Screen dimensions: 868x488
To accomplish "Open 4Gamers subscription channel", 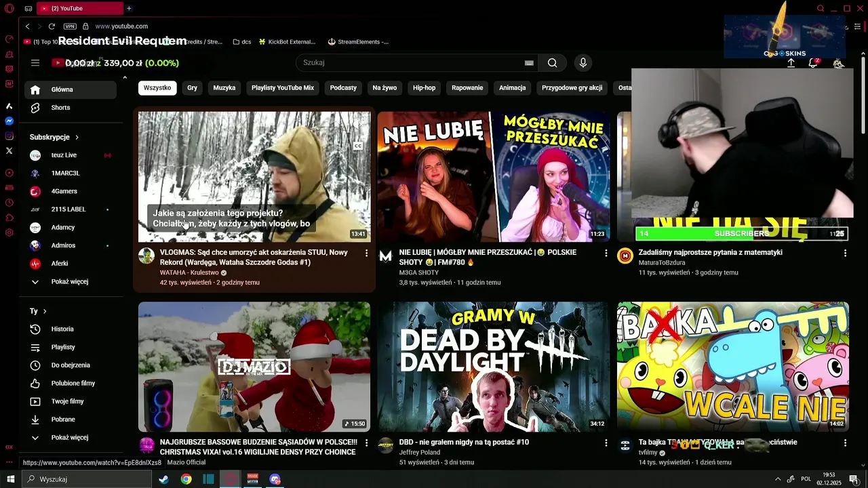I will [71, 192].
